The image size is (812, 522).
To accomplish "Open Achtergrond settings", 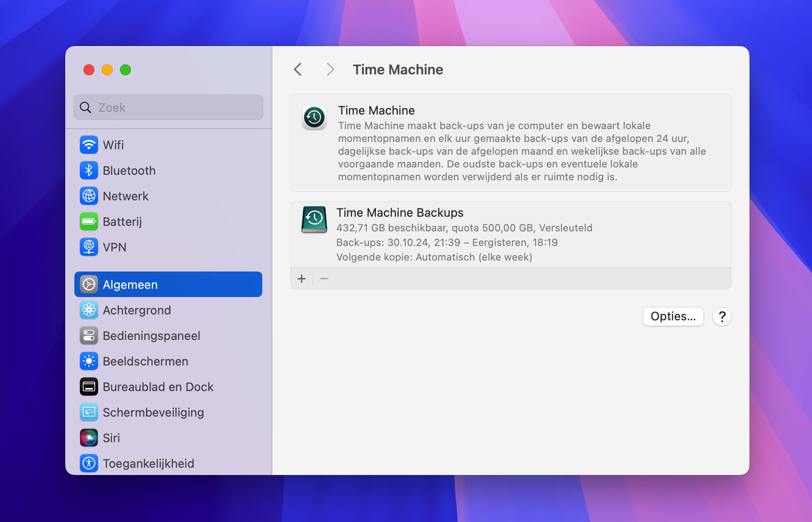I will click(x=168, y=310).
